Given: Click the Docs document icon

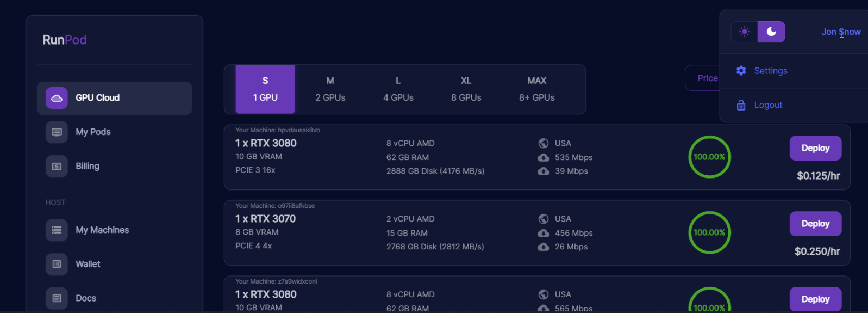Looking at the screenshot, I should [x=57, y=298].
